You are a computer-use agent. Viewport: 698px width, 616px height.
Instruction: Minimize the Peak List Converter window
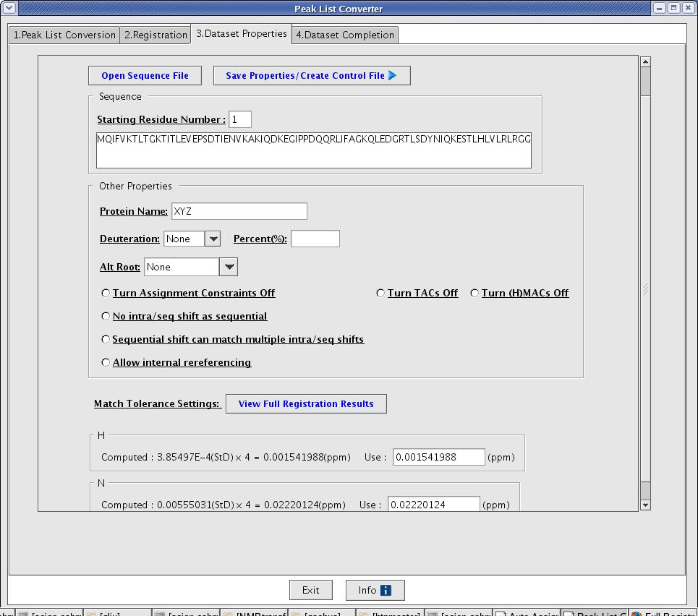coord(660,8)
